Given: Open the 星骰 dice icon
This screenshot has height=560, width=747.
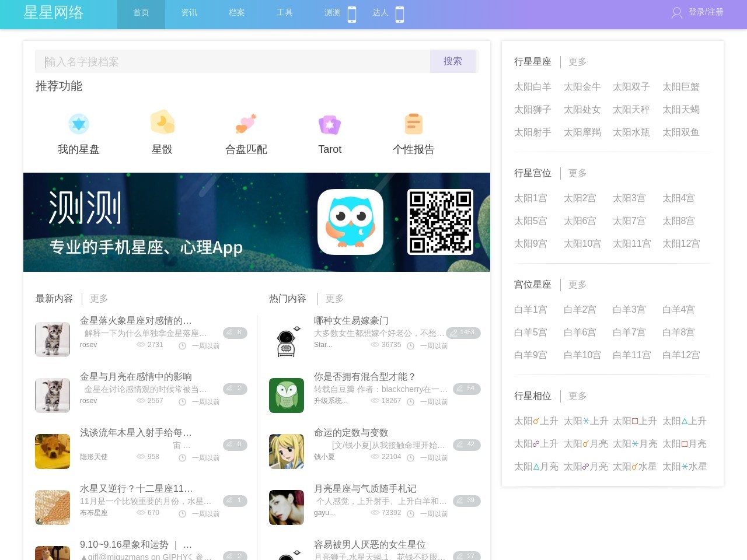Looking at the screenshot, I should tap(162, 123).
